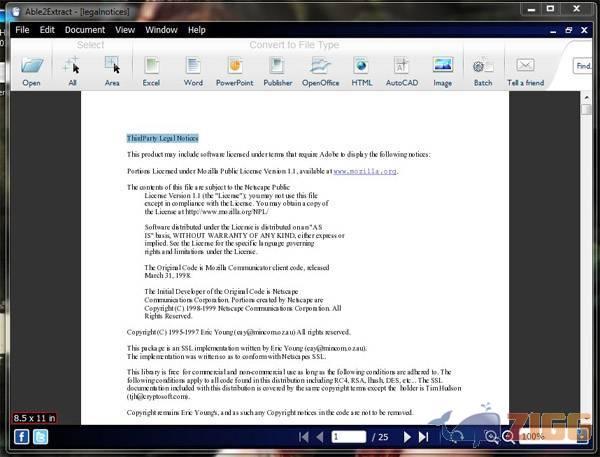Click 'March 31, 1998.' text line
Viewport: 600px width, 457px height.
tap(168, 276)
